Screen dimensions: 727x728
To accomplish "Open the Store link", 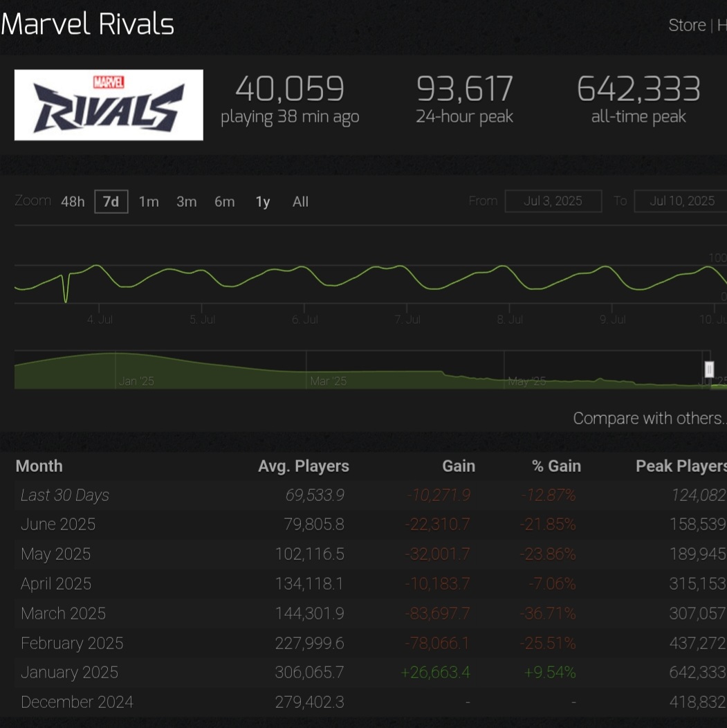I will coord(687,25).
